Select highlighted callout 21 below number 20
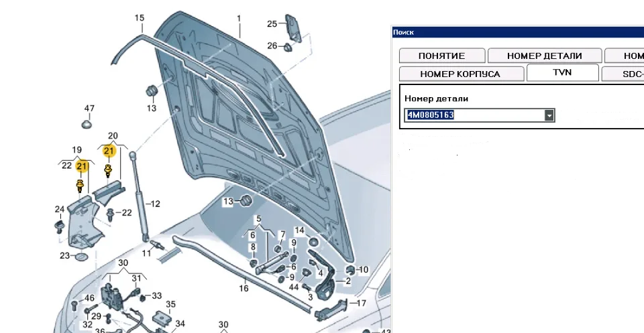 click(109, 151)
